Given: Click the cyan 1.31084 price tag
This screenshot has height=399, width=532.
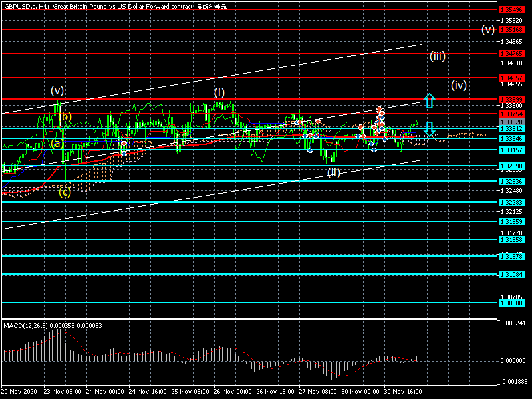Looking at the screenshot, I should point(511,274).
